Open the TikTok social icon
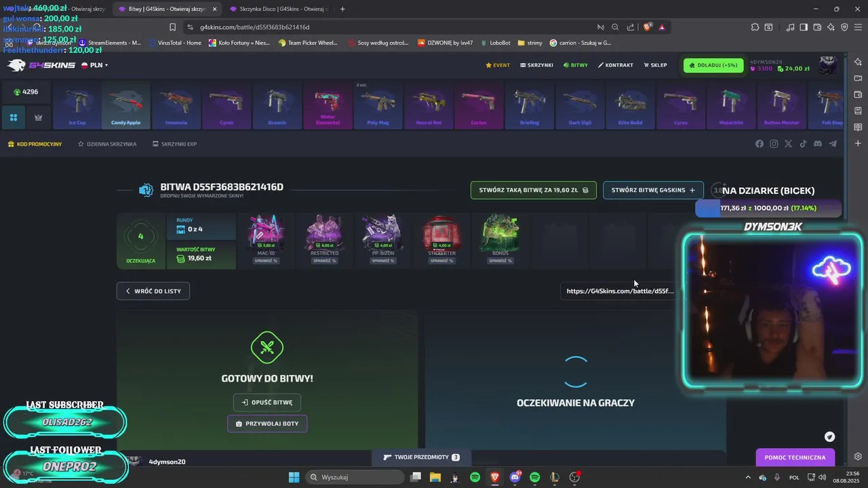 click(803, 144)
